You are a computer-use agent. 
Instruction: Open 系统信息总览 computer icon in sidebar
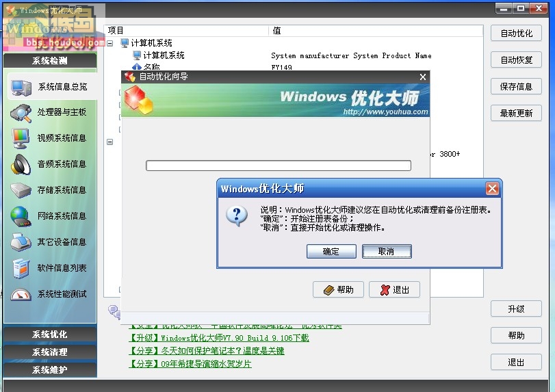21,87
